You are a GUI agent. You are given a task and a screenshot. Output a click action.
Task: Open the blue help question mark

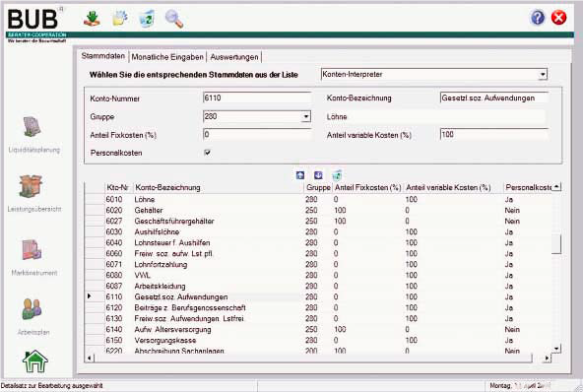538,18
